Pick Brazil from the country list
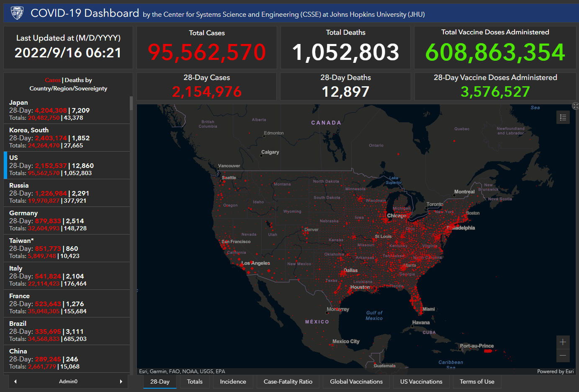Image resolution: width=579 pixels, height=392 pixels. tap(67, 331)
